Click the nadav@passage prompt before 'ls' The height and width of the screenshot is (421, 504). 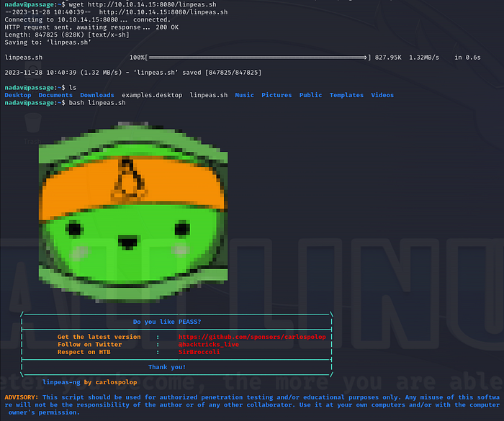click(35, 88)
